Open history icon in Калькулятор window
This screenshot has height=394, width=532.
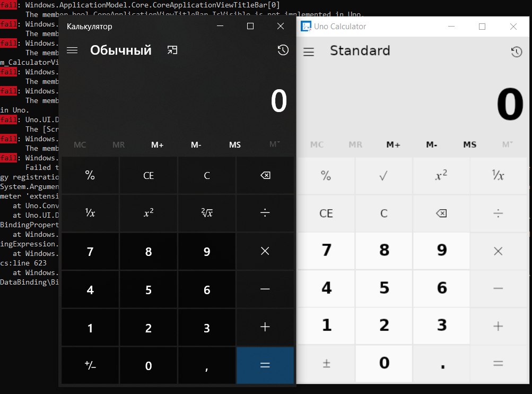tap(283, 50)
